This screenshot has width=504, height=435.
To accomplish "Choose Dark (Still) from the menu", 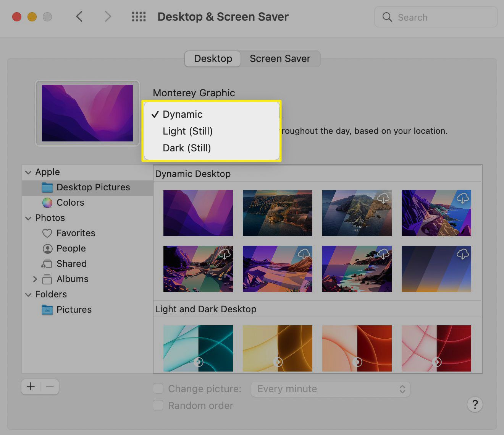I will pos(187,148).
